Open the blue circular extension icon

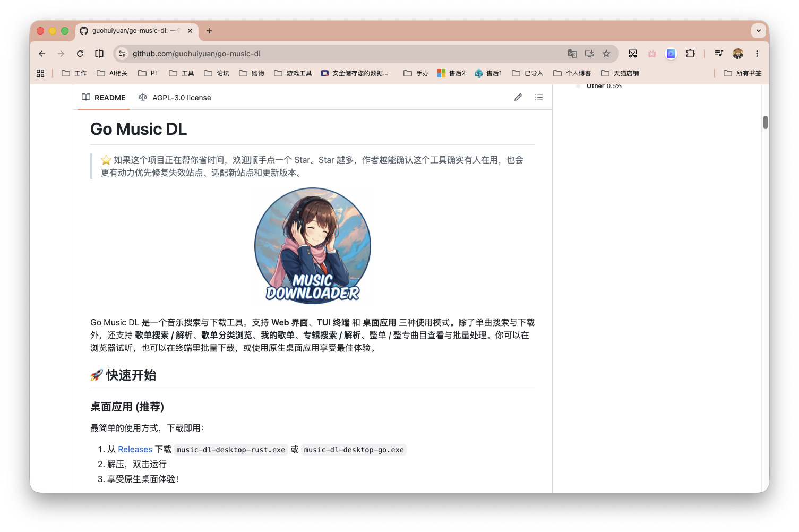pos(671,54)
